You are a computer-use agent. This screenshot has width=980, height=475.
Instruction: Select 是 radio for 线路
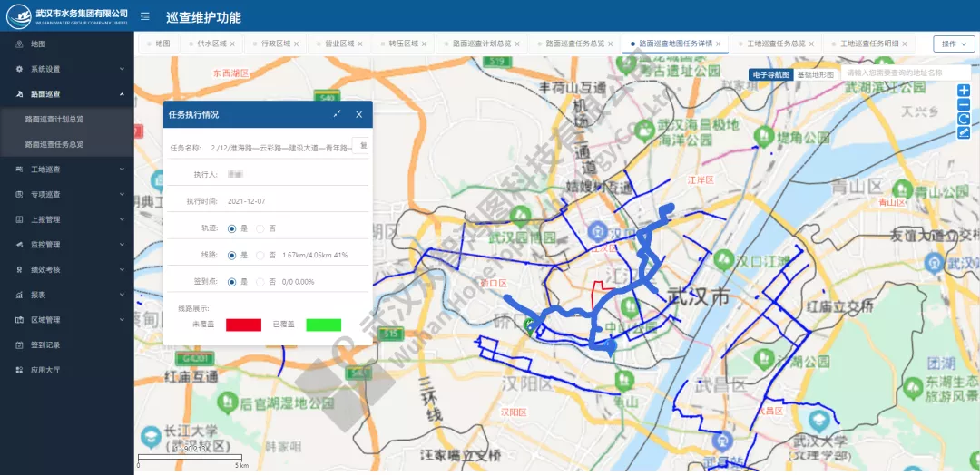click(232, 256)
